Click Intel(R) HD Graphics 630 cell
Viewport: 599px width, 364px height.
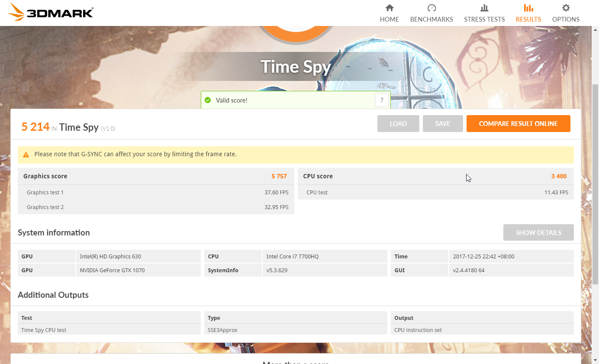click(x=138, y=256)
